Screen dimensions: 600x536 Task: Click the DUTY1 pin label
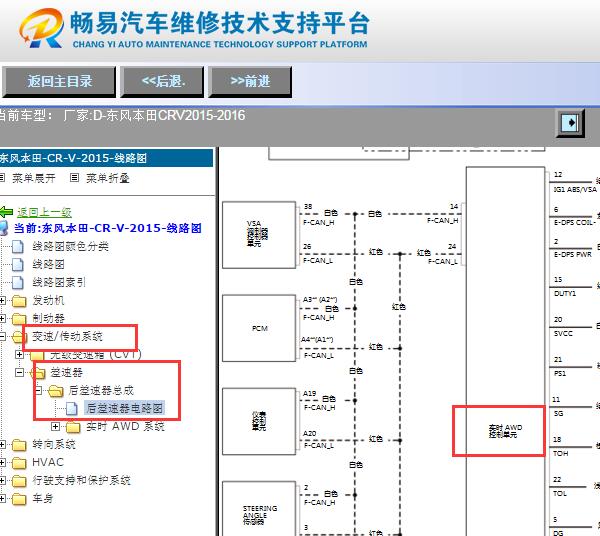coord(565,293)
